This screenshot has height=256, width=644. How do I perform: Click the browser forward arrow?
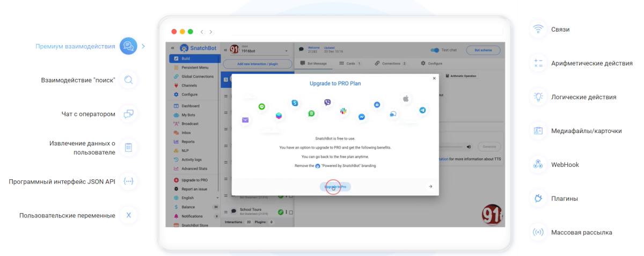(x=211, y=32)
